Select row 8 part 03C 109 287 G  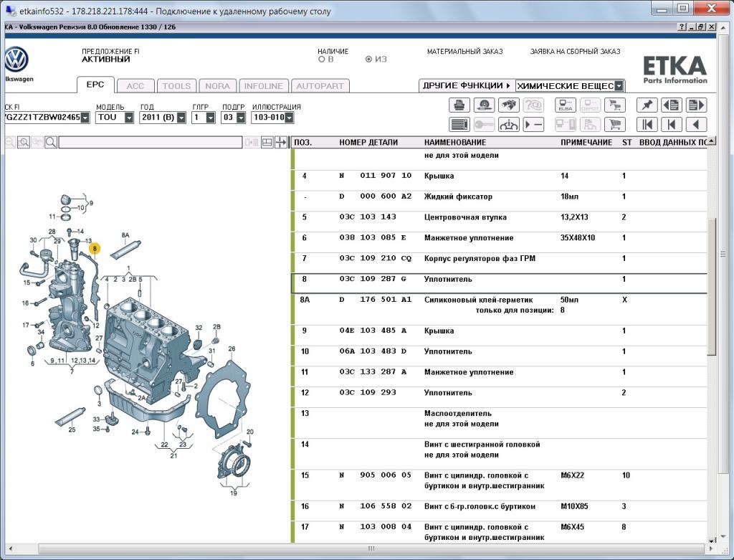click(x=499, y=283)
